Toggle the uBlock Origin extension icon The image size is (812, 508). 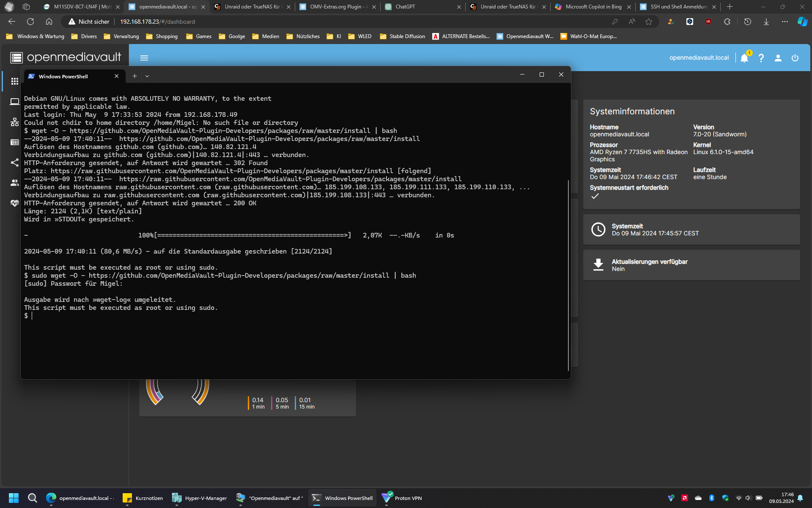pos(708,22)
